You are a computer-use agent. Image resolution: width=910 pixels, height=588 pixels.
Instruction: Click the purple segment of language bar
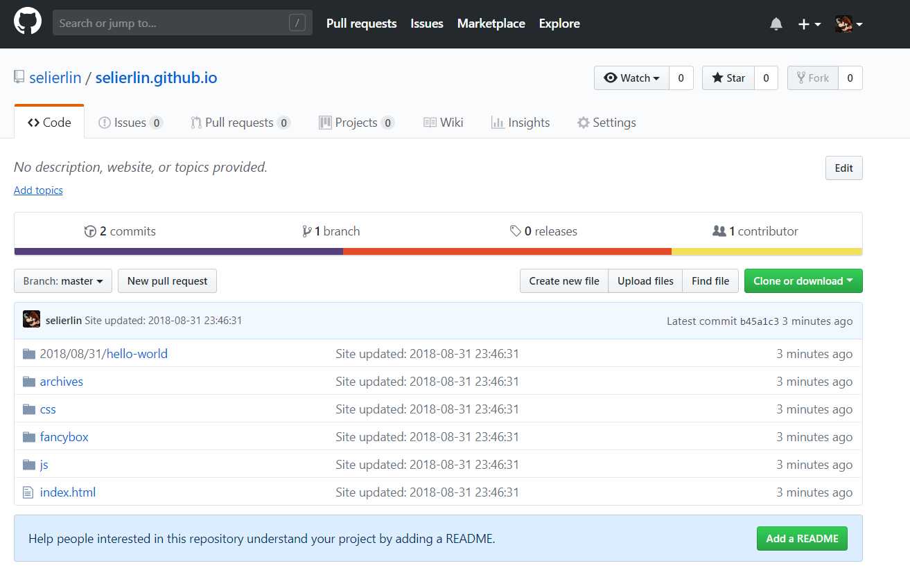pyautogui.click(x=178, y=251)
